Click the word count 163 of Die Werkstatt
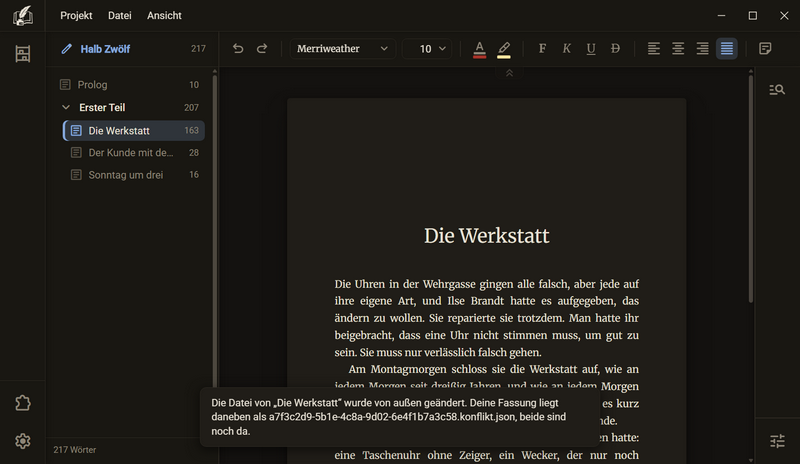 click(x=191, y=130)
